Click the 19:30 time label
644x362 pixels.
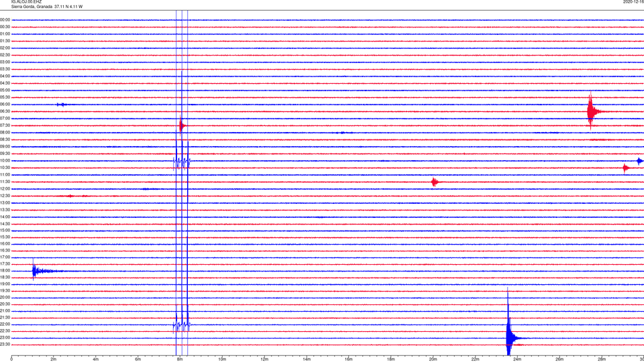5,291
